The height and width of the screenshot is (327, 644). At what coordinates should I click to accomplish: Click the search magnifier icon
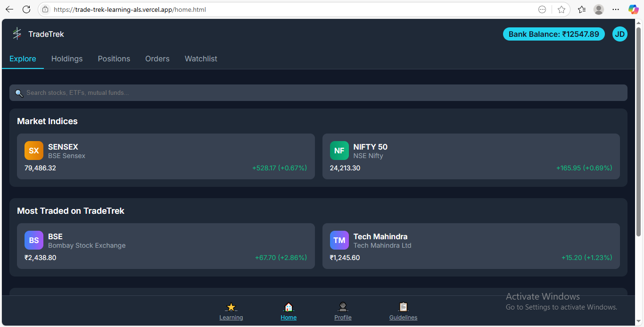(19, 93)
